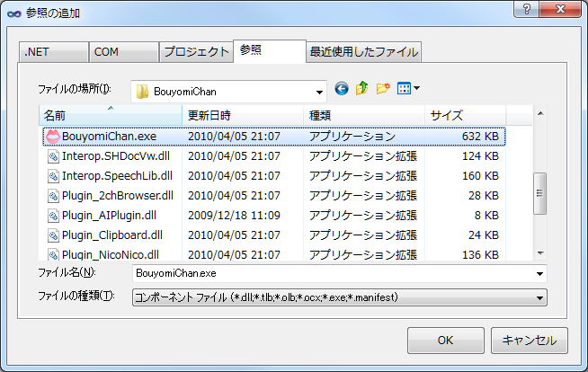The image size is (588, 372).
Task: Click the BouyomiChan.exe lips icon
Action: 53,137
